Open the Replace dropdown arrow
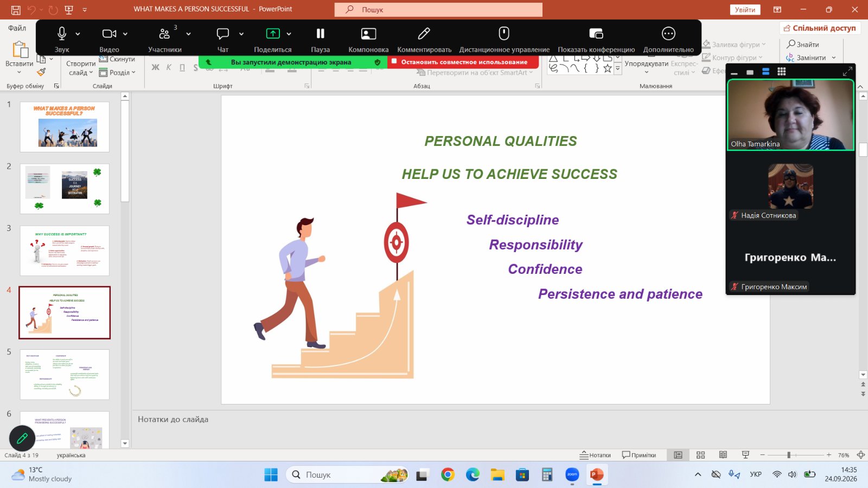Screen dimensions: 868x488 834,58
